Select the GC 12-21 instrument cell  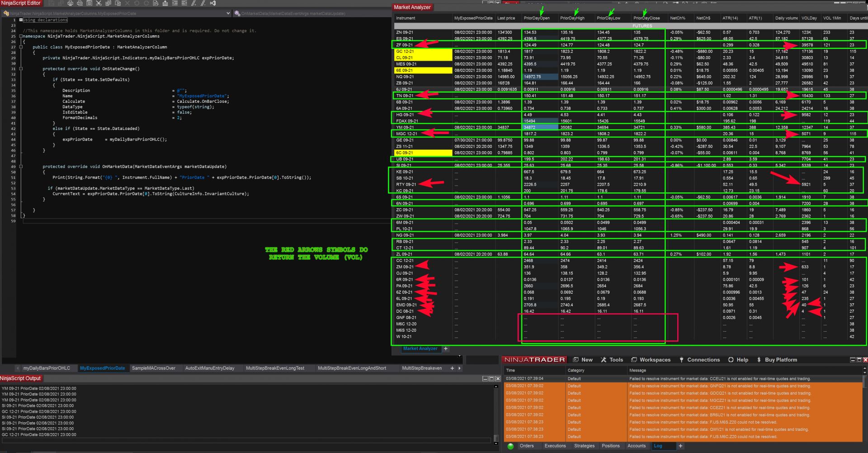tap(423, 52)
